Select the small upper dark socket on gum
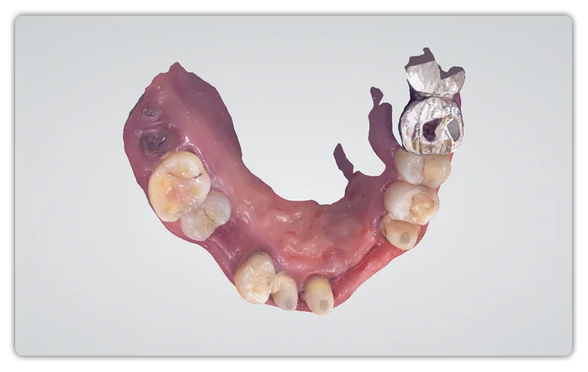Viewport: 588px width, 372px height. click(x=150, y=112)
